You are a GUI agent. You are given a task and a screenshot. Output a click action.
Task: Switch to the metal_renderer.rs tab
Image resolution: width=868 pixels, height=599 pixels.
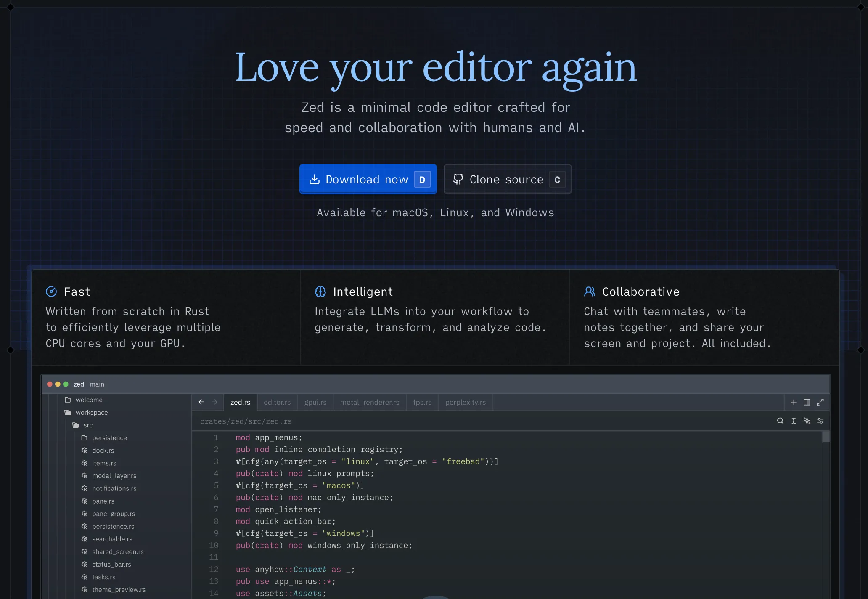[x=370, y=402]
